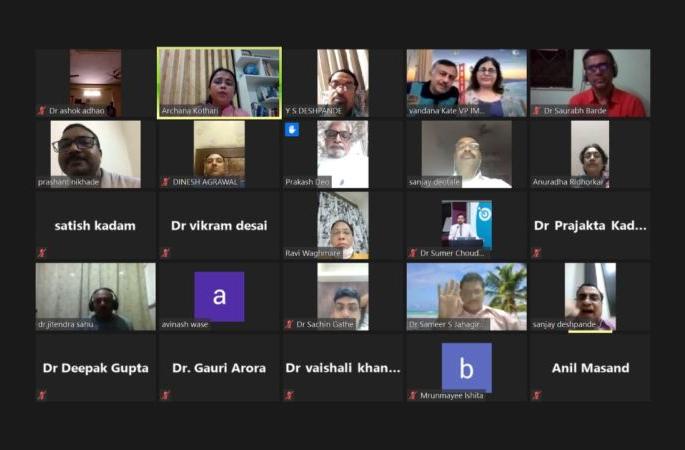Click muted mic icon beside Mrunmayee Ishita

[413, 395]
